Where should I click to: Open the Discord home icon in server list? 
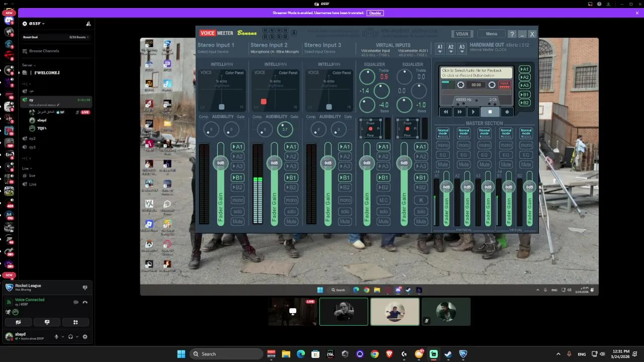(9, 21)
